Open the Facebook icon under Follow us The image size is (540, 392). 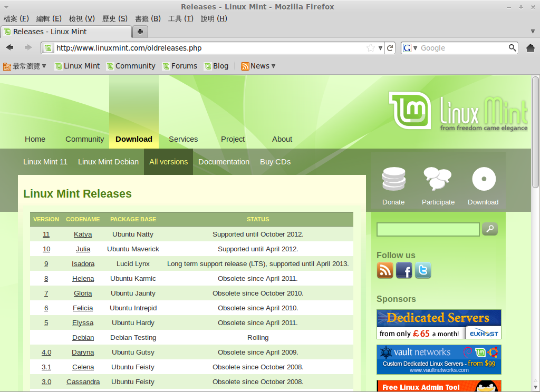coord(404,270)
